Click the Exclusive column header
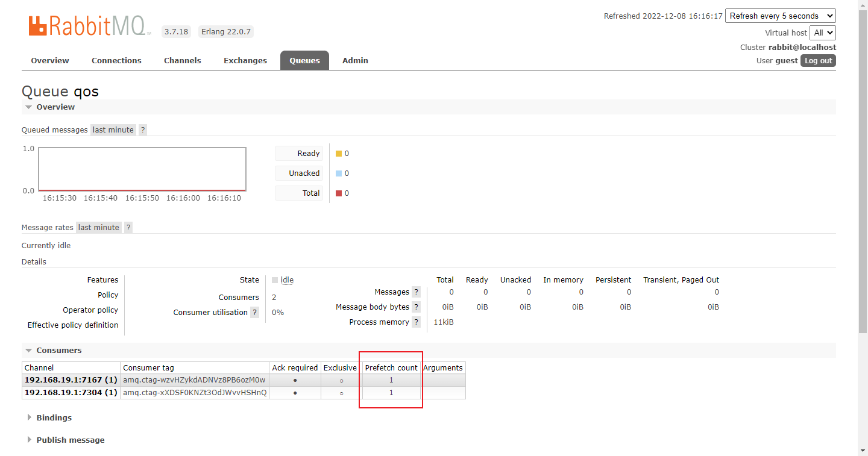The height and width of the screenshot is (456, 868). 341,367
